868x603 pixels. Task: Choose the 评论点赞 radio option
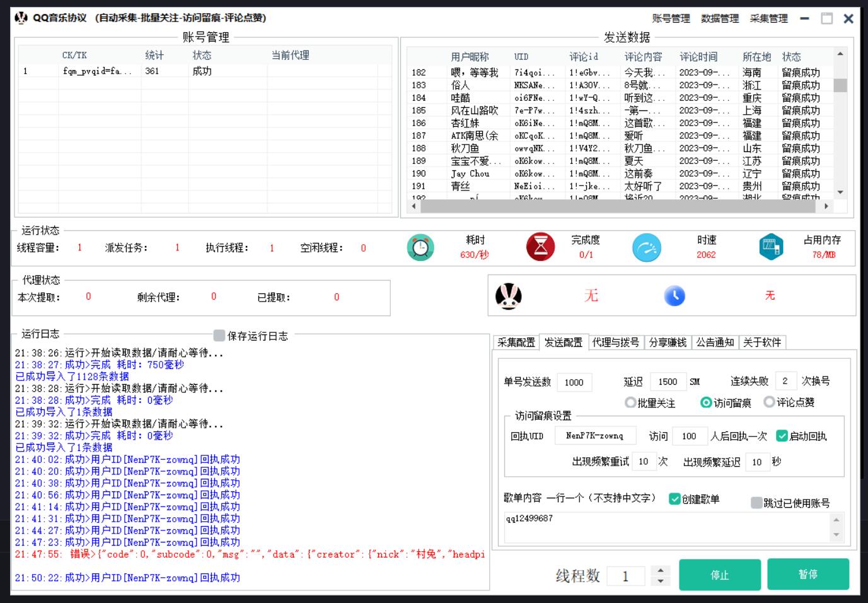769,402
